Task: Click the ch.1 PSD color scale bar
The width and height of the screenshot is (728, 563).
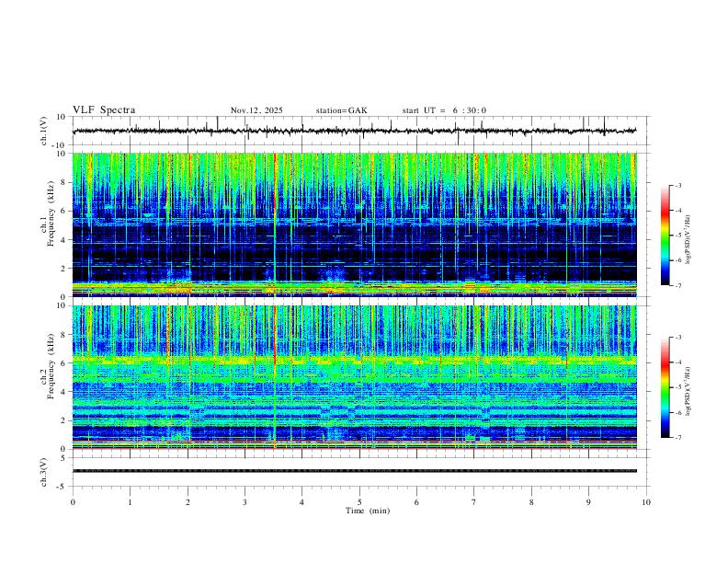Action: click(x=665, y=236)
